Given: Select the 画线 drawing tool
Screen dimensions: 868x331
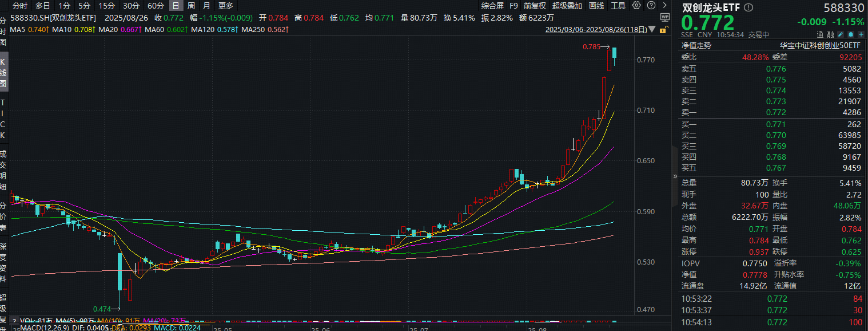Looking at the screenshot, I should pos(596,6).
